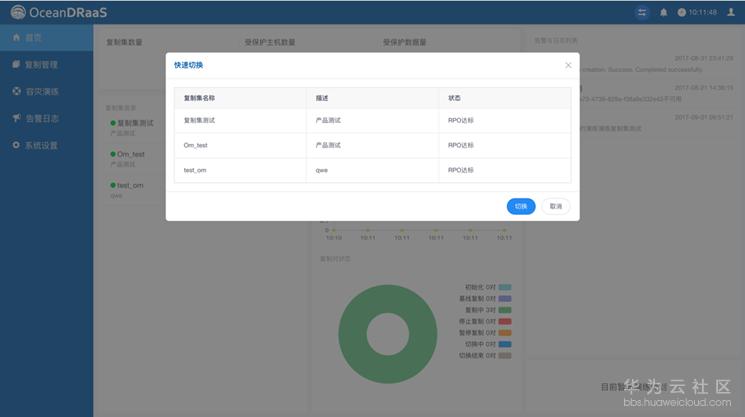
Task: Click the 系统设置 gear icon
Action: 16,145
